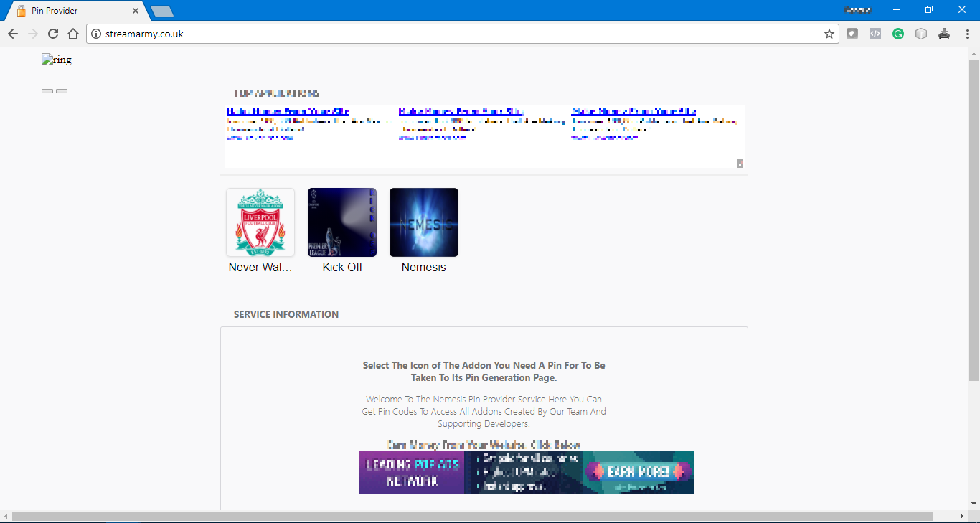
Task: Click the code brackets extension icon
Action: click(875, 34)
